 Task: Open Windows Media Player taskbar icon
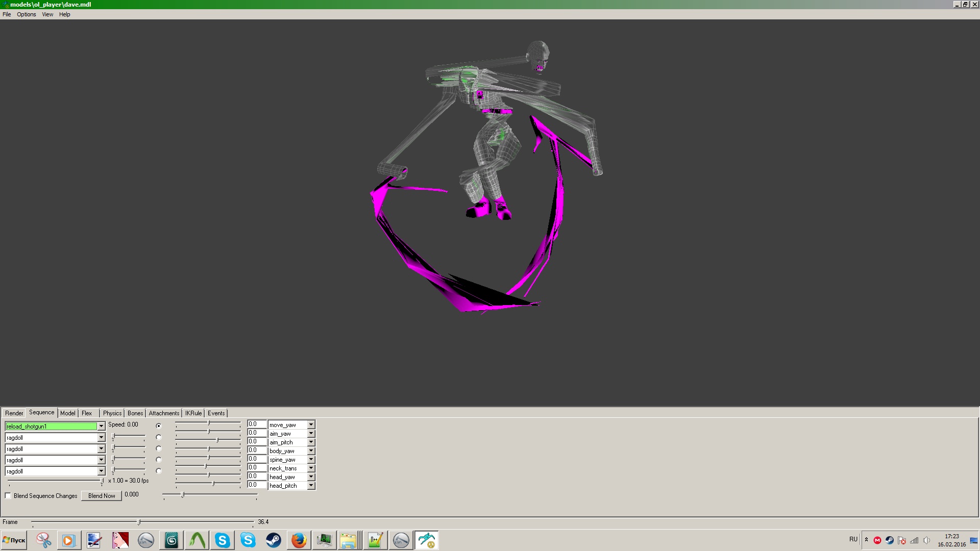(x=69, y=540)
